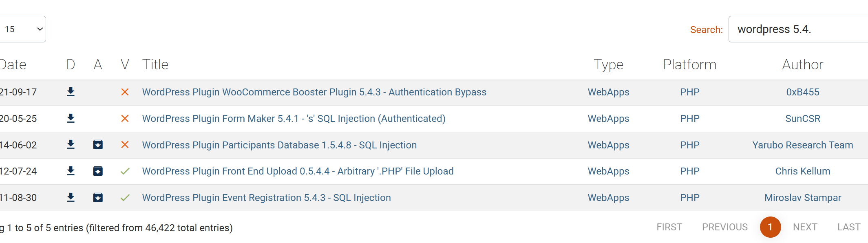The height and width of the screenshot is (243, 868).
Task: Focus the search field containing wordpress 5.4.
Action: point(798,29)
